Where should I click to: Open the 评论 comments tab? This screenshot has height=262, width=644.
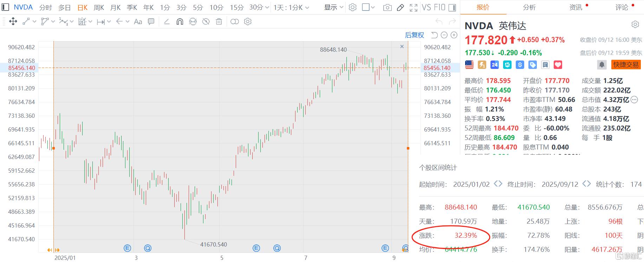[x=622, y=7]
